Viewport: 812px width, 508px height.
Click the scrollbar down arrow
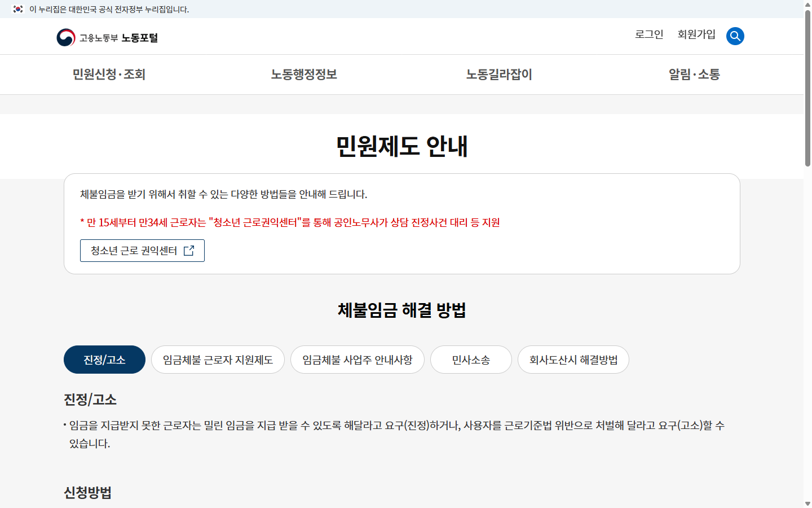point(807,503)
